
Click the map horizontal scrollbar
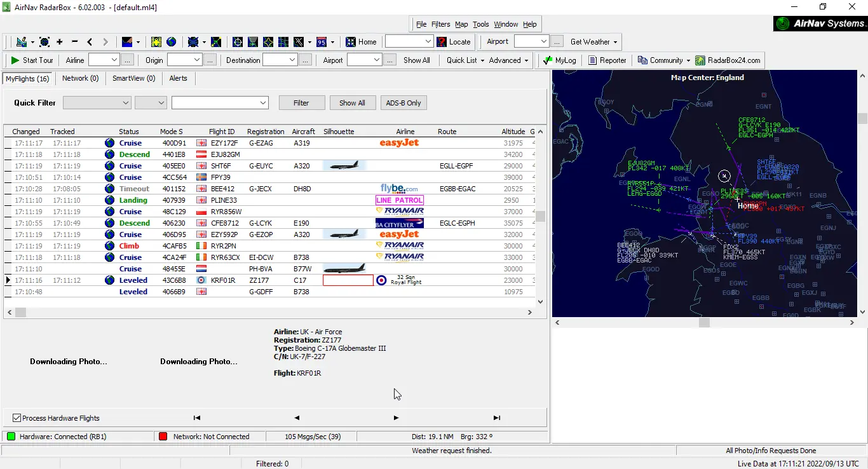coord(704,323)
